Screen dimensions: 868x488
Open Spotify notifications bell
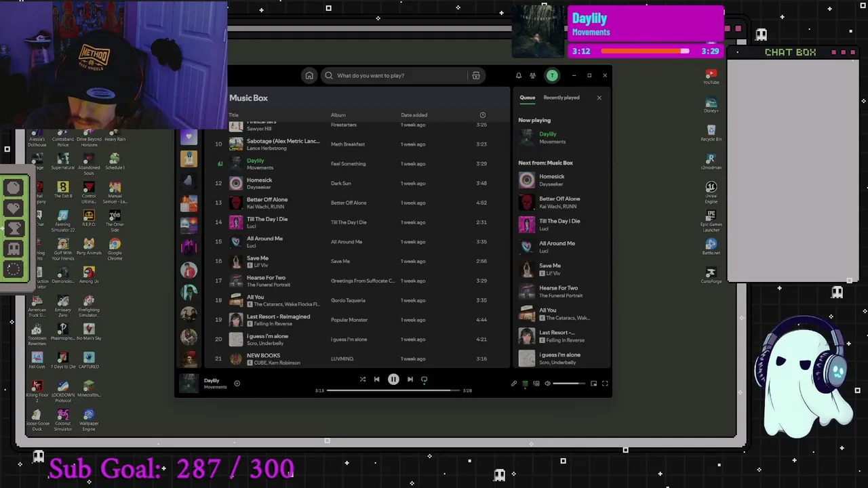(x=519, y=75)
